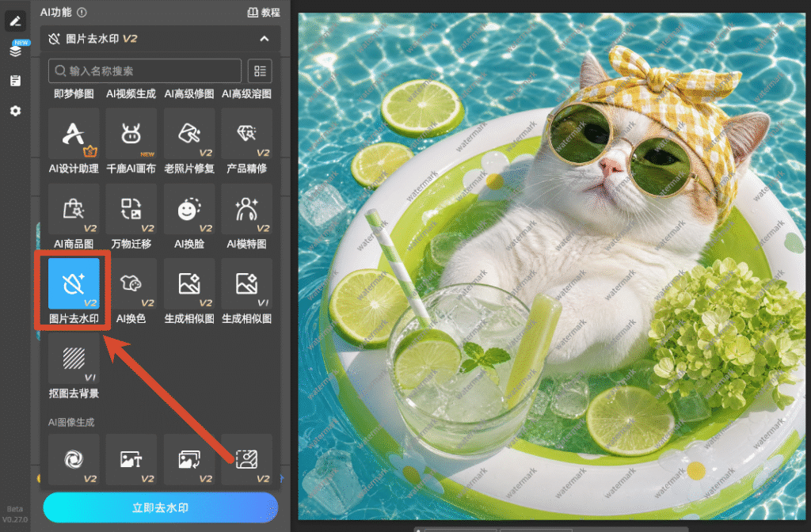Click the save document icon in the sidebar
Viewport: 811px width, 532px height.
[16, 81]
